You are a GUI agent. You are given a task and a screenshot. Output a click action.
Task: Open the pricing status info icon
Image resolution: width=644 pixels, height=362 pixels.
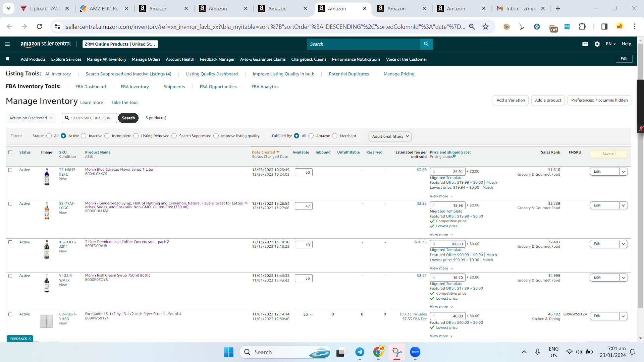click(454, 156)
